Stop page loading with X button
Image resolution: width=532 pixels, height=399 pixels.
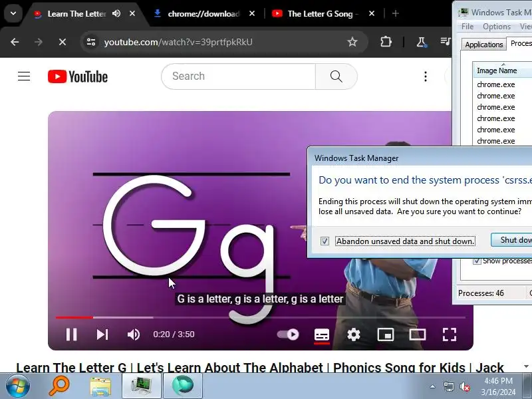tap(63, 42)
